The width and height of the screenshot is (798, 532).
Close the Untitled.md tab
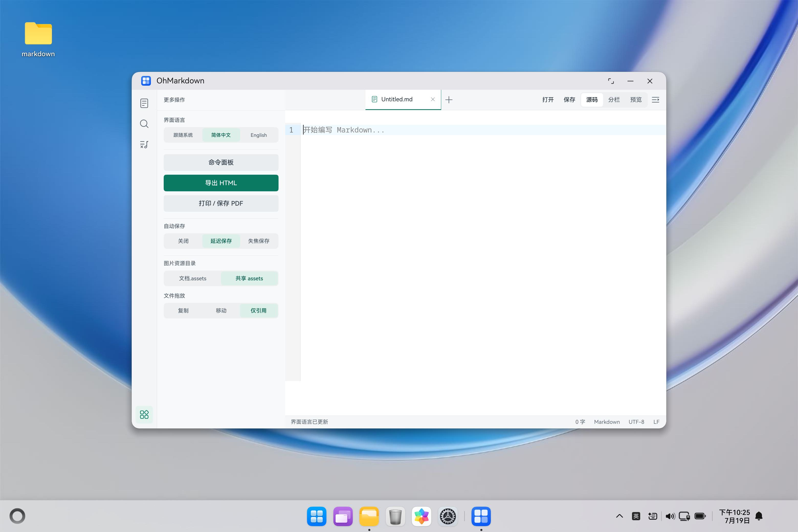click(433, 99)
